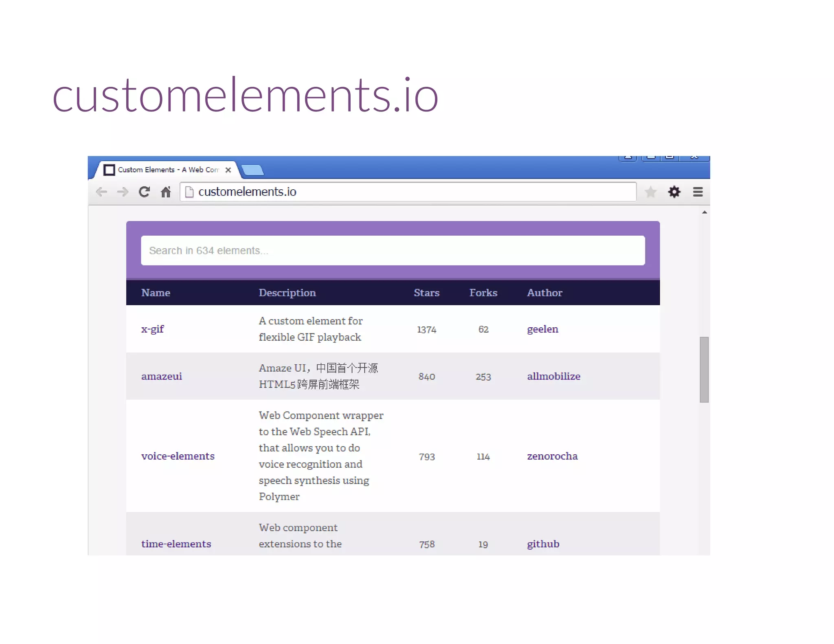Open the voice-elements link

tap(178, 456)
